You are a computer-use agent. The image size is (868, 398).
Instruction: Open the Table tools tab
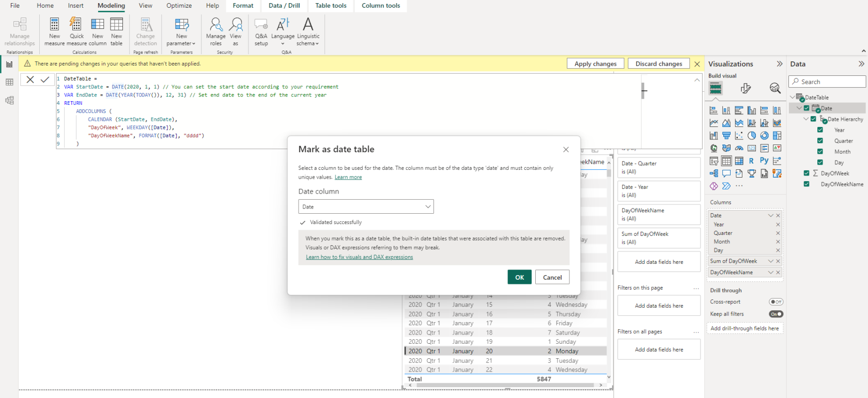pos(331,6)
